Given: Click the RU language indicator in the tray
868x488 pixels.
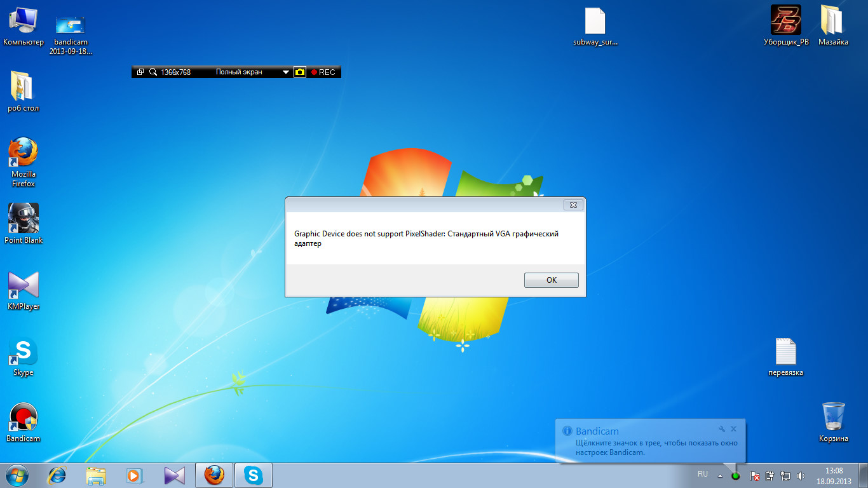Looking at the screenshot, I should (x=703, y=474).
